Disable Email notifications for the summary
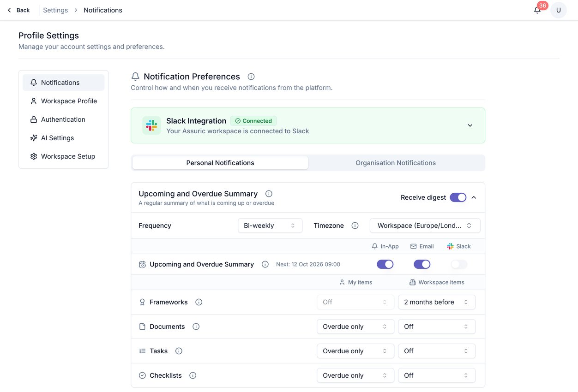 (422, 264)
